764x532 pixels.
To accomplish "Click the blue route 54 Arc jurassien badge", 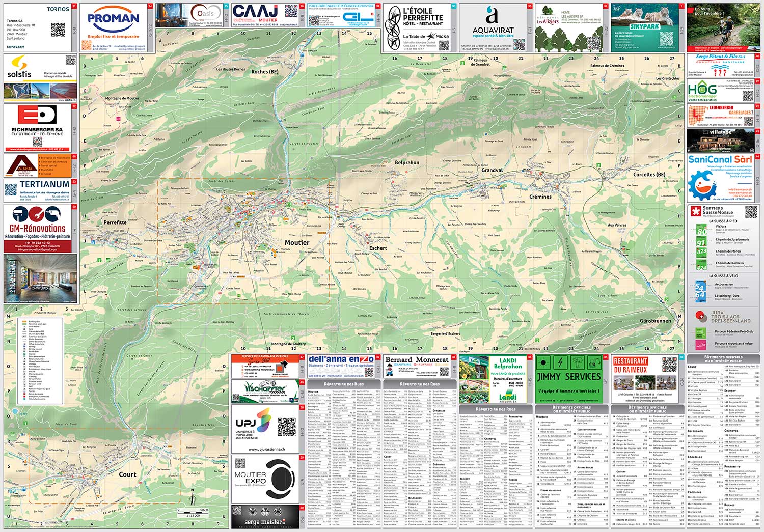I will click(700, 287).
